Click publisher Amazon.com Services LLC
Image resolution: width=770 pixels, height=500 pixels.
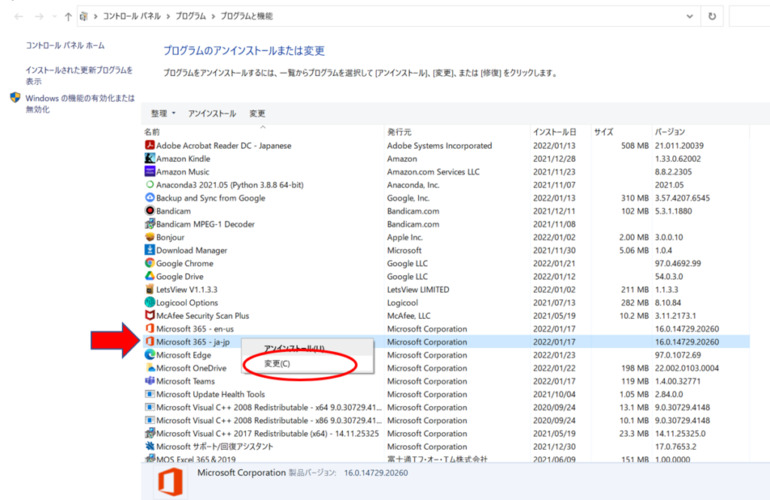tap(433, 171)
